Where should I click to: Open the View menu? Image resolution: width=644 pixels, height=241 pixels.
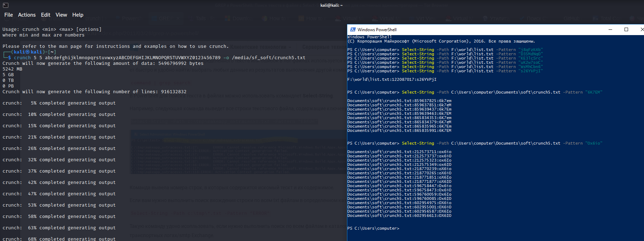click(61, 15)
